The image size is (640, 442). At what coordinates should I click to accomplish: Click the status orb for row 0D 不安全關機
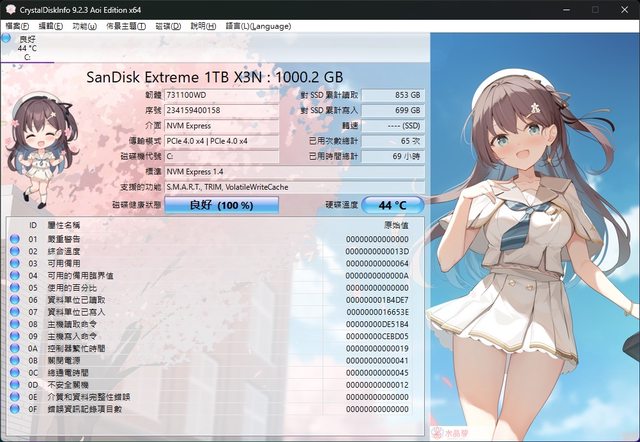[x=15, y=384]
